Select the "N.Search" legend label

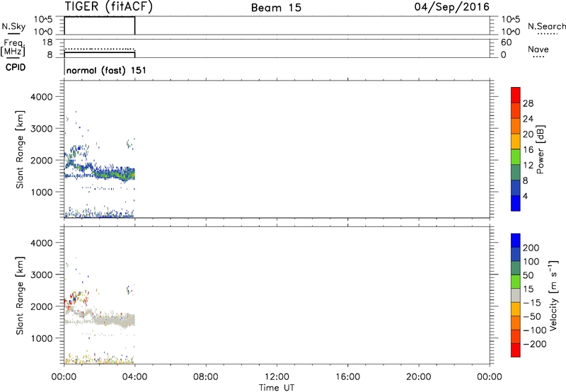pos(547,26)
